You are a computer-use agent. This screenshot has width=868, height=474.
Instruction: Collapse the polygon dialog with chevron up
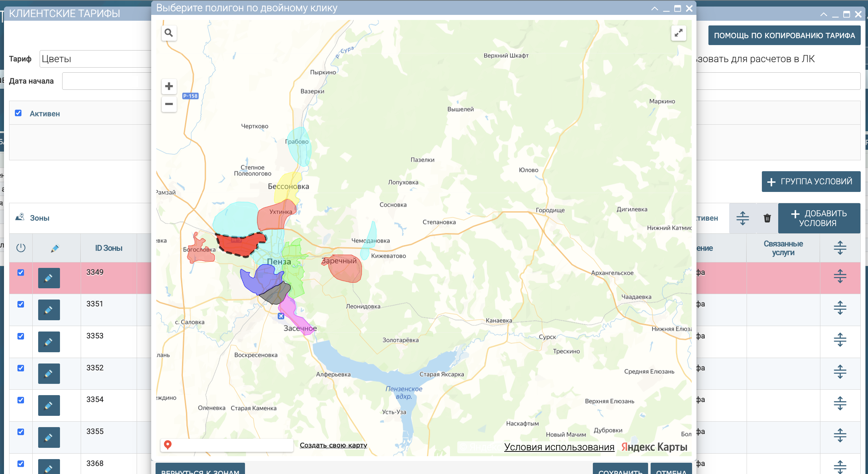coord(655,8)
